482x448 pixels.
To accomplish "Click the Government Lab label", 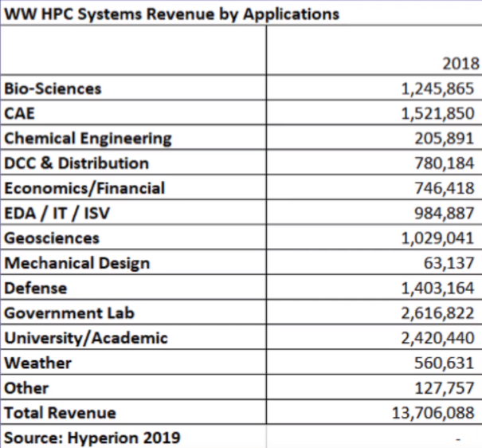I will click(69, 313).
